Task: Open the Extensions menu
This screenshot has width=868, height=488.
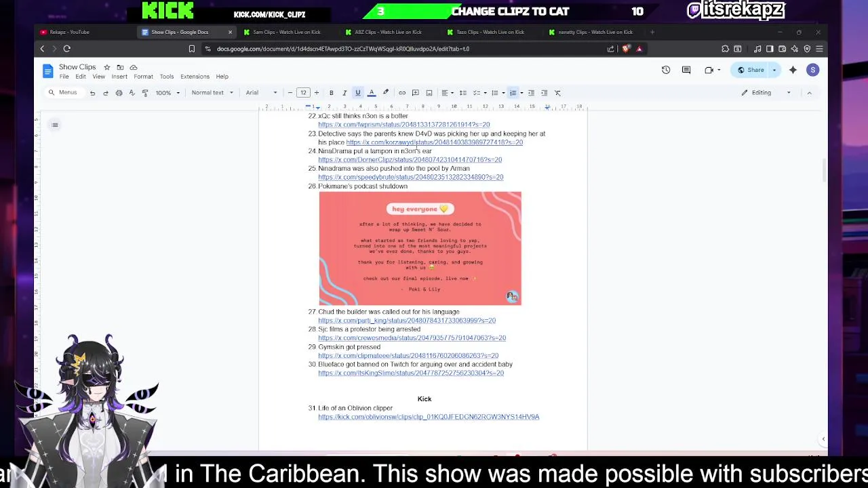Action: 195,77
